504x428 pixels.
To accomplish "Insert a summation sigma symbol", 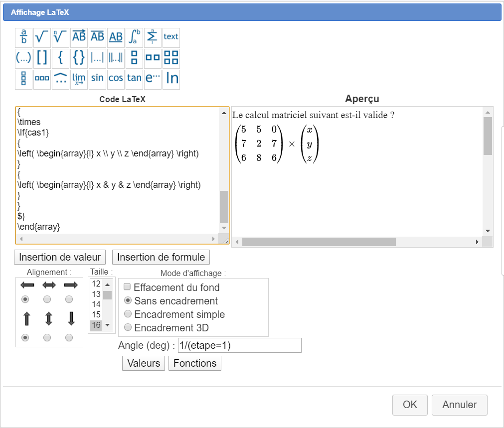I will tap(153, 37).
